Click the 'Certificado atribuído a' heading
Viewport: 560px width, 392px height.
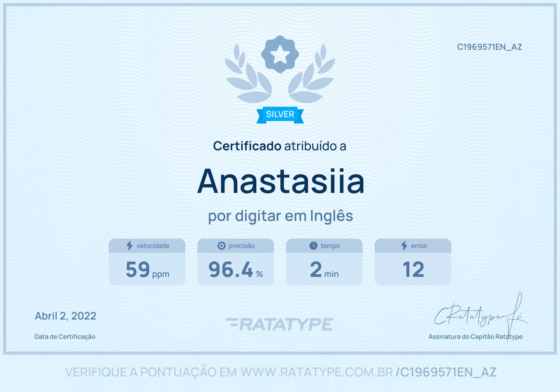pyautogui.click(x=280, y=146)
